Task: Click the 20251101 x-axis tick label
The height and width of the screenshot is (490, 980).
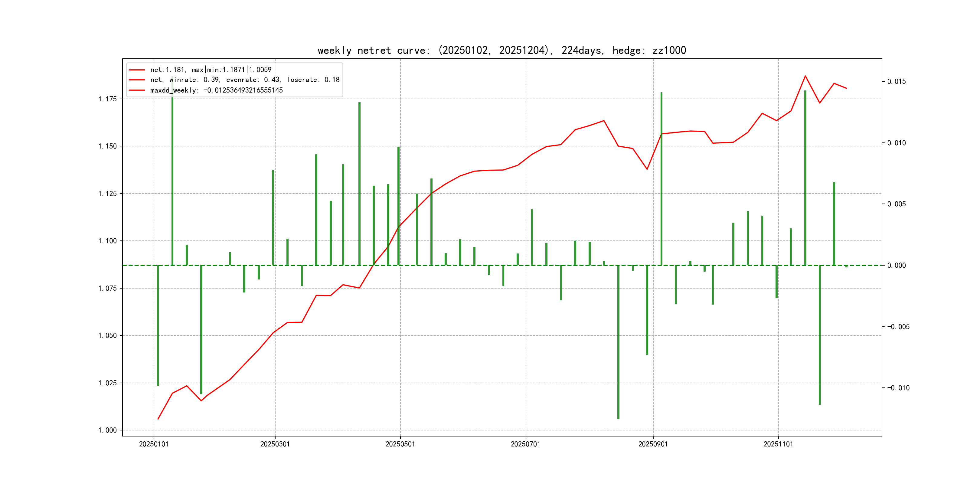Action: click(778, 444)
